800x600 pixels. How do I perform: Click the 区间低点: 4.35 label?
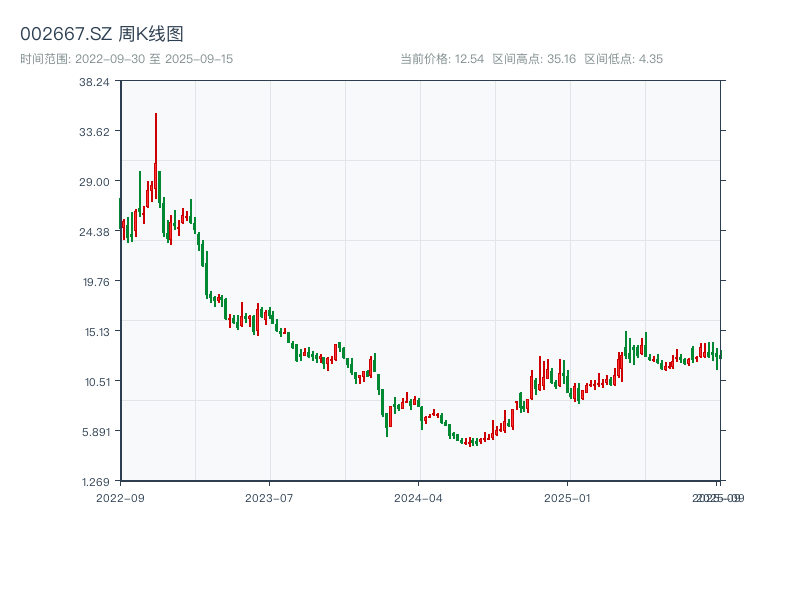click(x=623, y=59)
